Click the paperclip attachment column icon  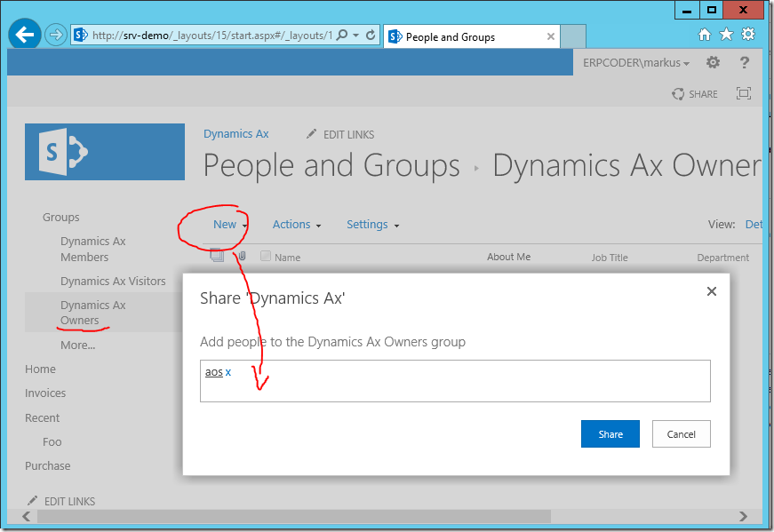(x=242, y=255)
